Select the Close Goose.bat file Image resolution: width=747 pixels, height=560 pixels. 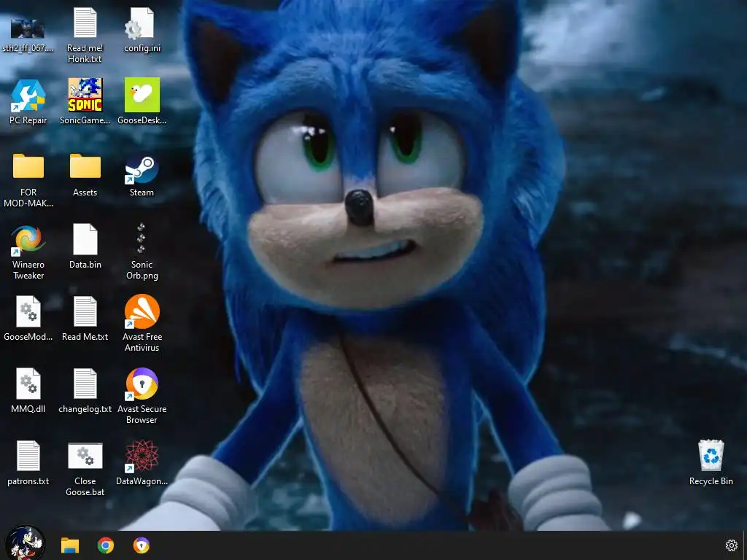tap(85, 456)
